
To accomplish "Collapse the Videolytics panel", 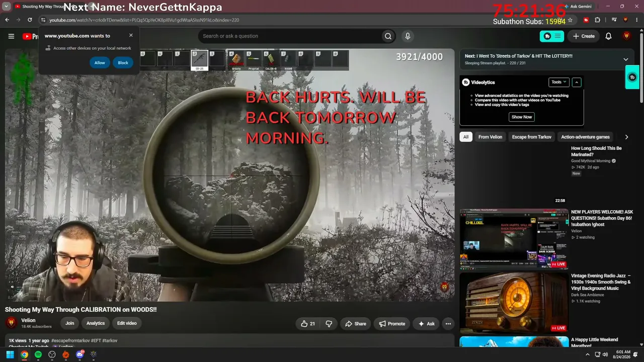I will click(x=577, y=82).
